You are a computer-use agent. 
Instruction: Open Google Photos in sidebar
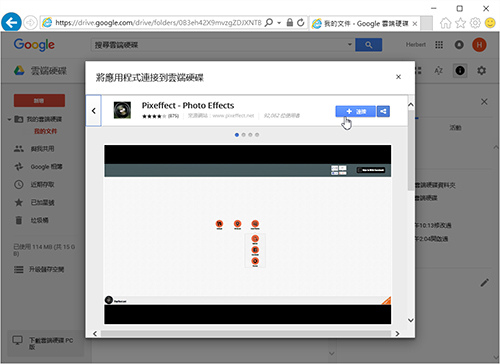pyautogui.click(x=46, y=167)
